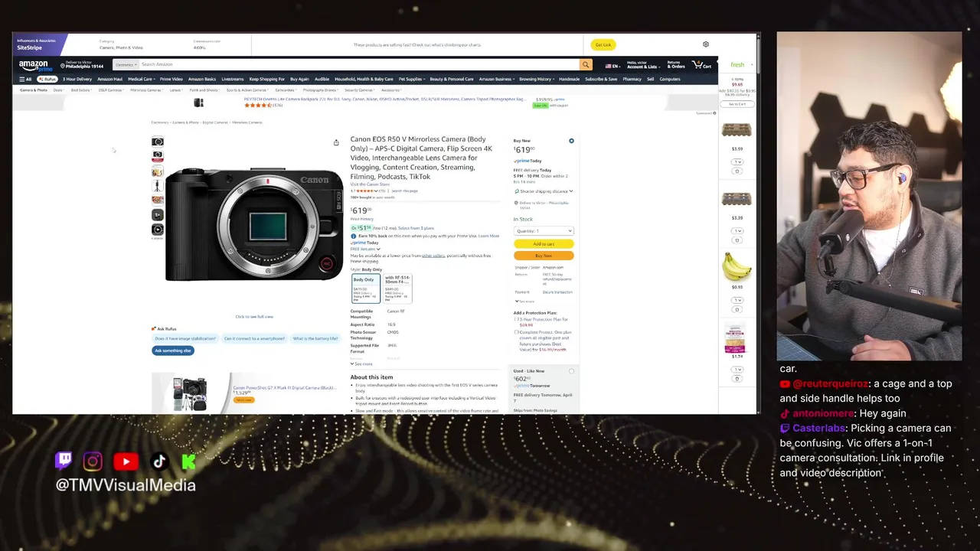Open the Medical Care nav dropdown
This screenshot has width=980, height=551.
point(141,79)
